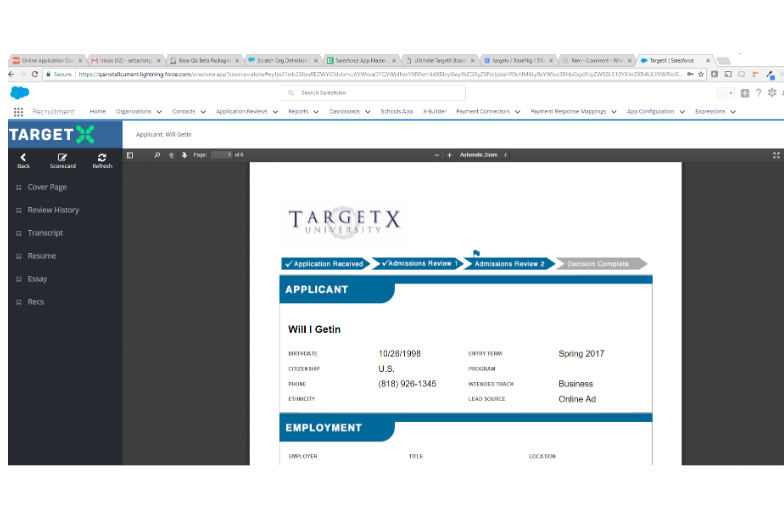The height and width of the screenshot is (520, 784).
Task: Click the Recs bookmark icon
Action: [x=18, y=302]
